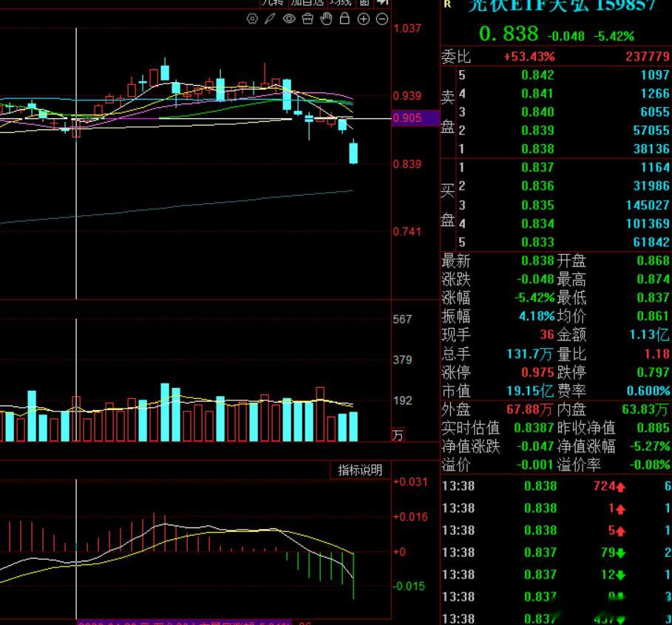Open the toolbox icon
This screenshot has height=625, width=672.
308,19
